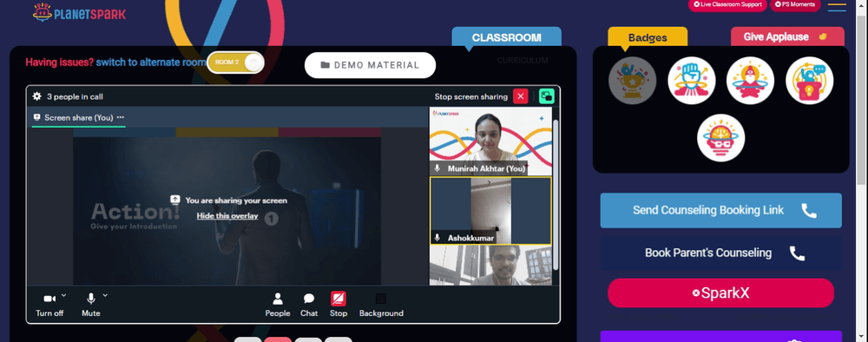Open Background effects option

[x=381, y=305]
